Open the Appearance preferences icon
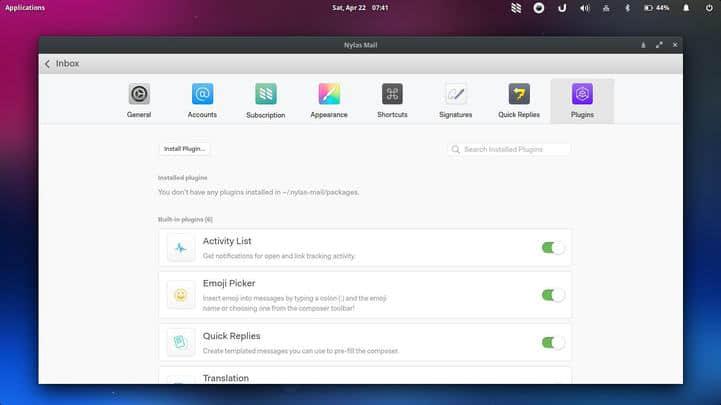The width and height of the screenshot is (721, 405). [329, 94]
